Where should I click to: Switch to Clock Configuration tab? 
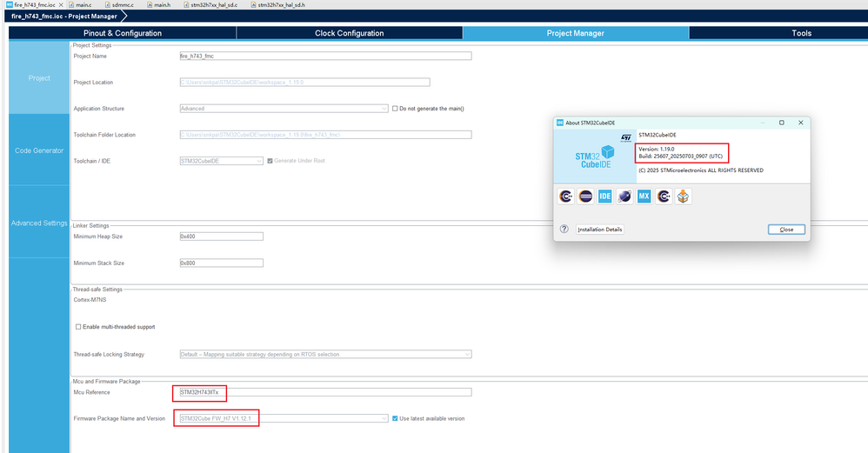(350, 33)
